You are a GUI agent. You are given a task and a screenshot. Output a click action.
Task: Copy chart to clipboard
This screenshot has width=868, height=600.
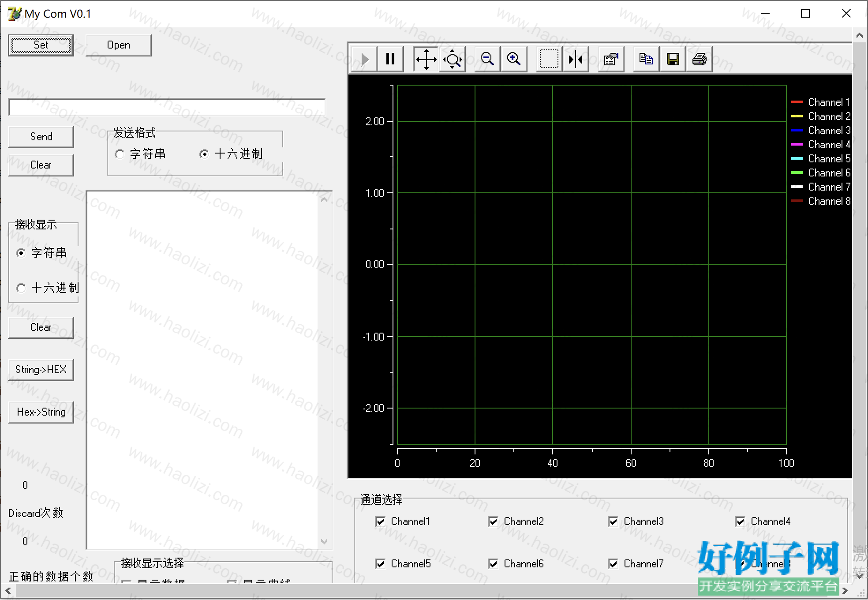pos(646,59)
